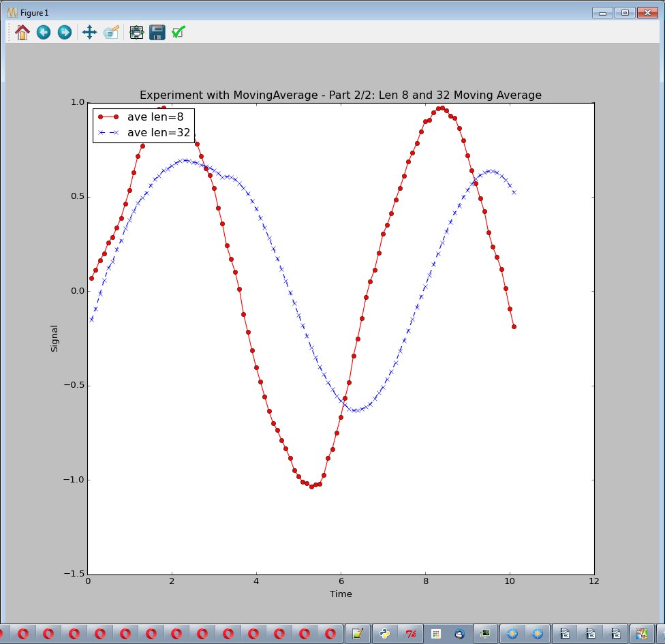This screenshot has width=665, height=644.
Task: Open the Notepad++ taskbar item
Action: (358, 634)
